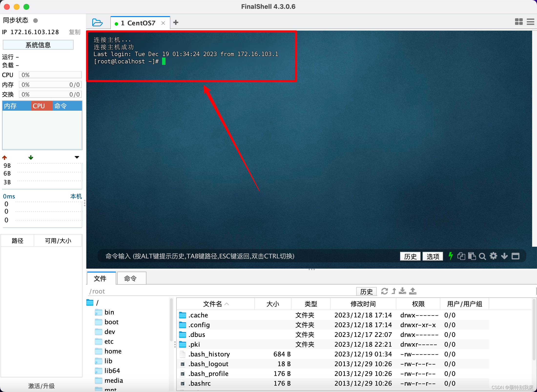Upload a file using the upload icon
This screenshot has width=537, height=392.
[x=413, y=291]
